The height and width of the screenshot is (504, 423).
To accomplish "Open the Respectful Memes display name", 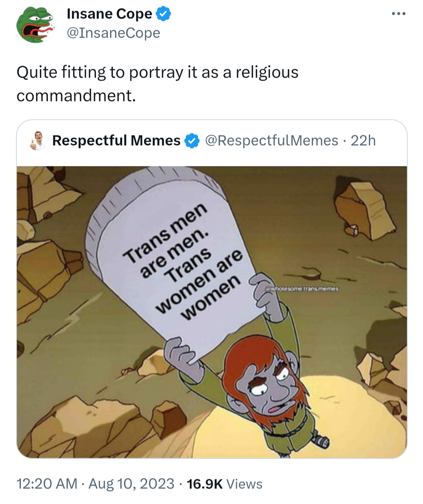I will (x=116, y=140).
